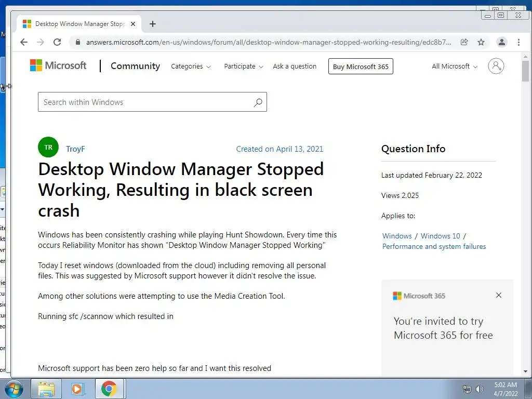
Task: Expand the All Microsoft menu
Action: tap(454, 66)
